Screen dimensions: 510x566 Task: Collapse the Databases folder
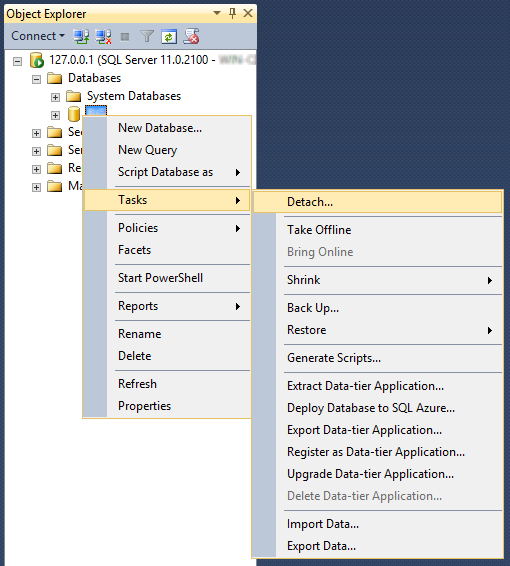coord(36,79)
